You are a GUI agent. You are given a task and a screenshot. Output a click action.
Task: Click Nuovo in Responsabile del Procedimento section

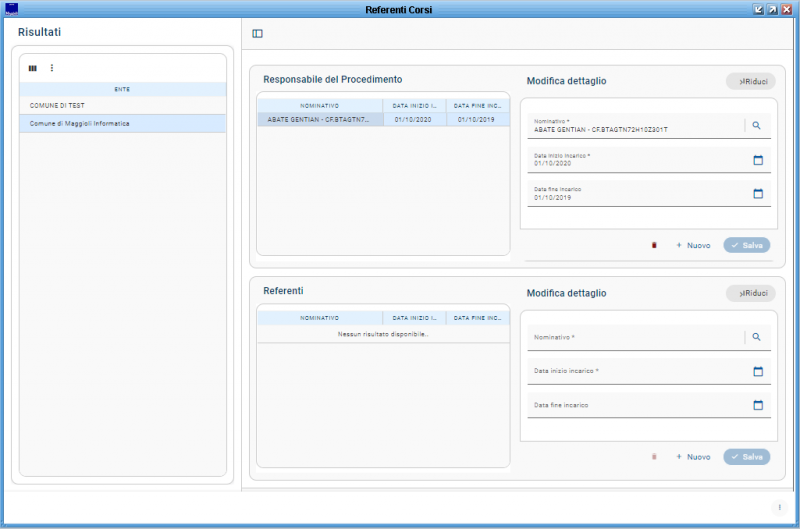click(692, 245)
